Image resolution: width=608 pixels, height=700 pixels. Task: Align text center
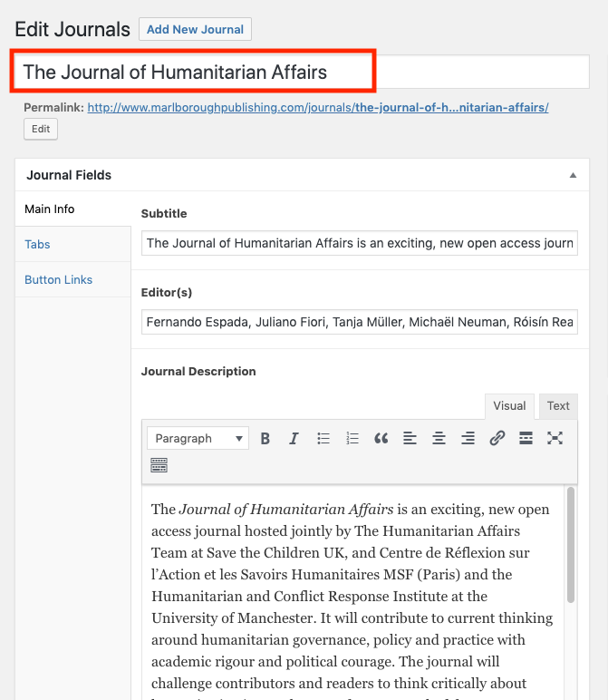point(439,438)
